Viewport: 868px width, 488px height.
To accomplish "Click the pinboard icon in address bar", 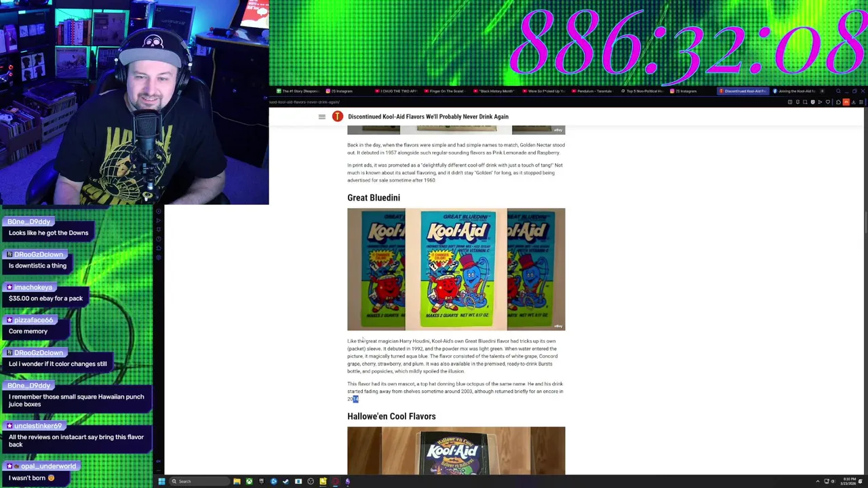I will click(797, 102).
